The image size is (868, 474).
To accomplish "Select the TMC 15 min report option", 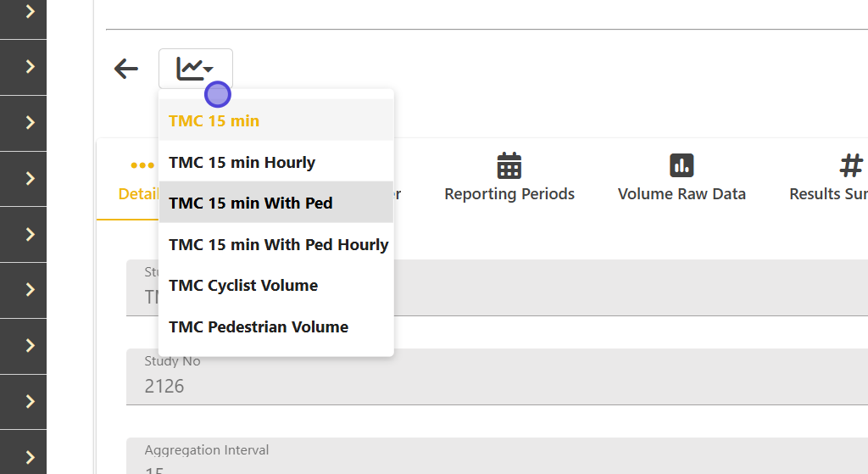I will pos(214,121).
